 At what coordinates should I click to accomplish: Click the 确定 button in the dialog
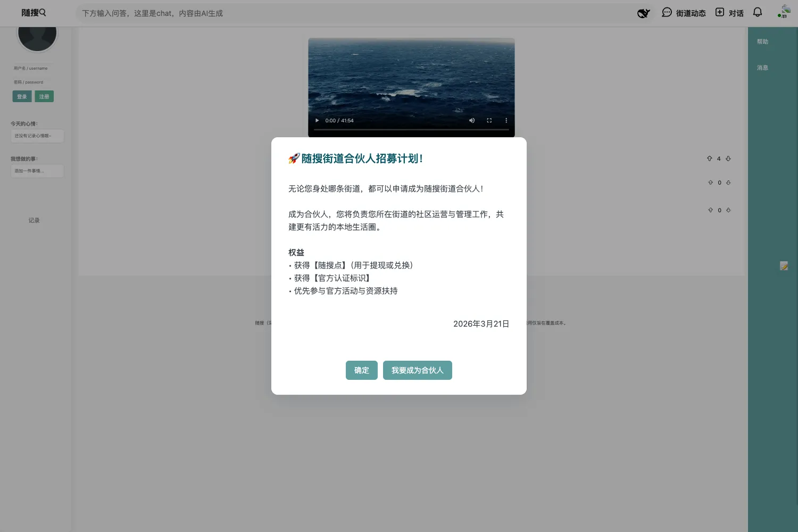[x=362, y=370]
